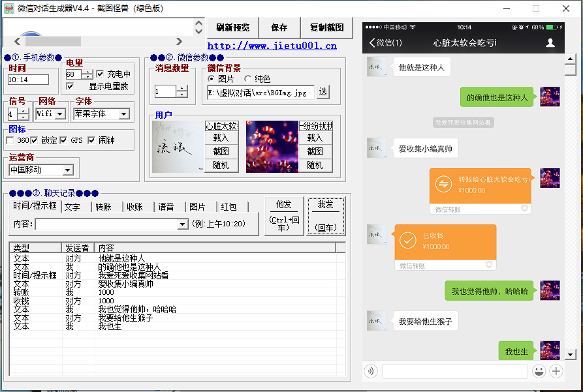Open the 网络 Wifi dropdown
Screen dimensions: 583x392
click(61, 113)
